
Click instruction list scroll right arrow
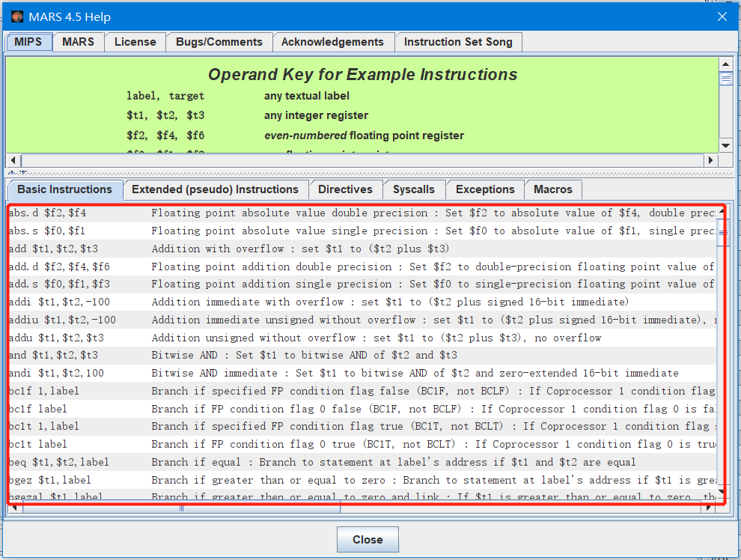[708, 508]
